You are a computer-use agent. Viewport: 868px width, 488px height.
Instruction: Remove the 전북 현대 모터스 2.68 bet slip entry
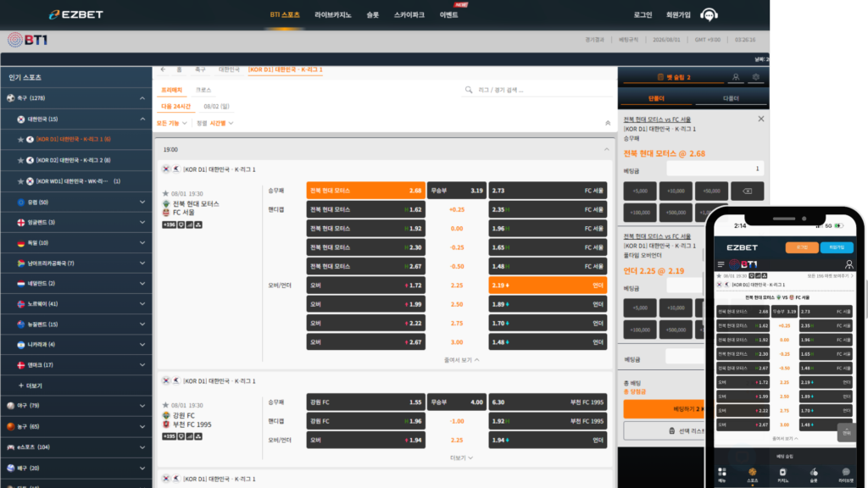pos(761,119)
